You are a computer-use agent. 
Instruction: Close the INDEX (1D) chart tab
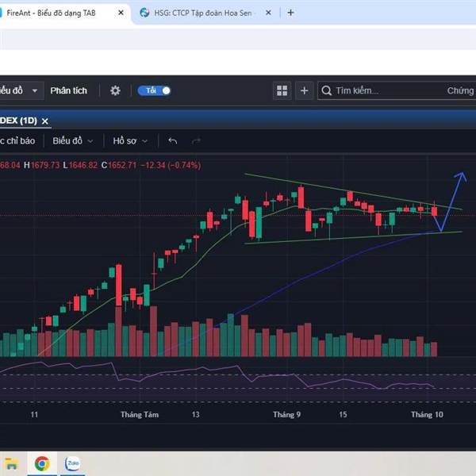(45, 121)
